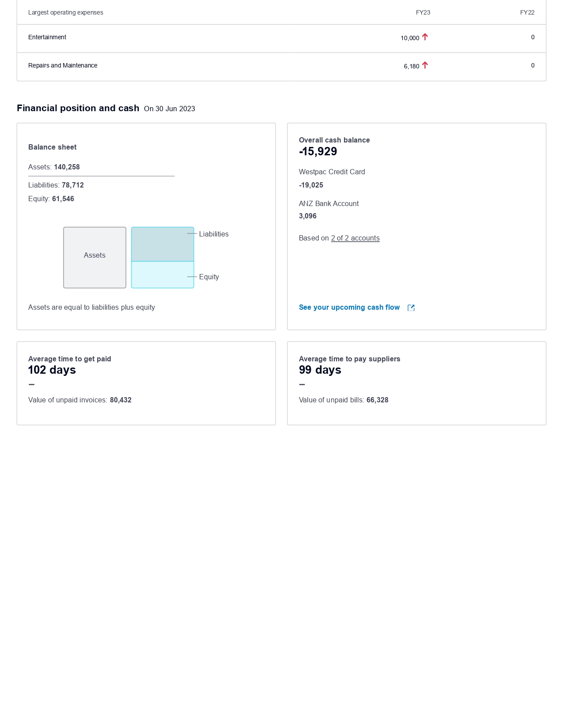Click the unpaid bills value 66,328
The height and width of the screenshot is (728, 563).
377,400
